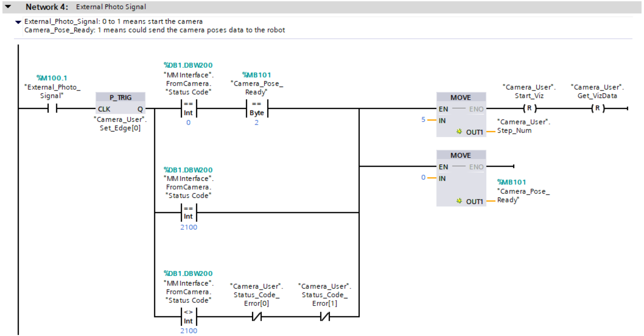Click the %M100.1 address label

click(x=52, y=78)
